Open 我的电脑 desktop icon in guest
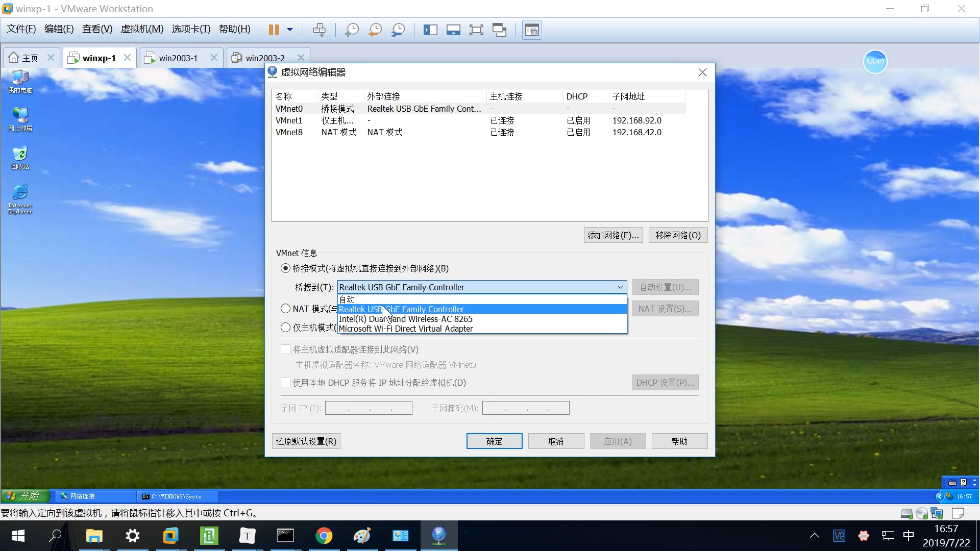980x551 pixels. click(20, 82)
